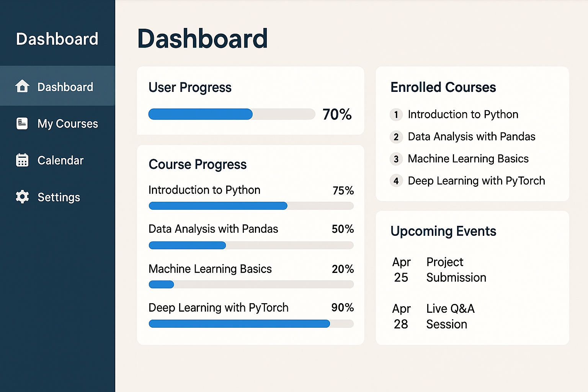The width and height of the screenshot is (588, 392).
Task: Go to the Calendar menu item
Action: click(x=57, y=160)
